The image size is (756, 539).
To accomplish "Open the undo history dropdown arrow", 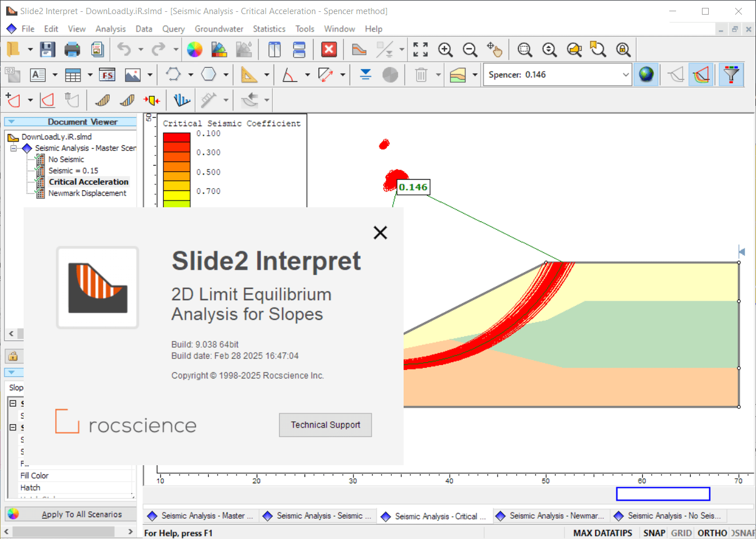I will tap(141, 50).
